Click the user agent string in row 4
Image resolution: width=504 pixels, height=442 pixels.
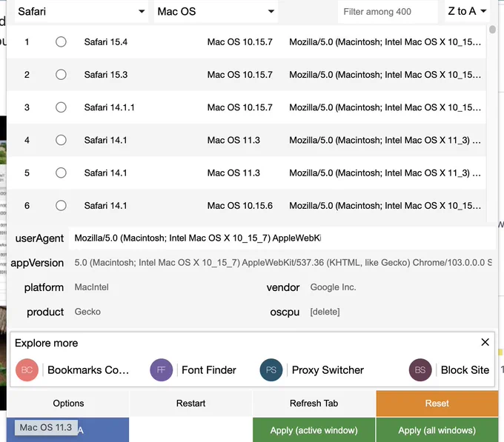[x=385, y=140]
